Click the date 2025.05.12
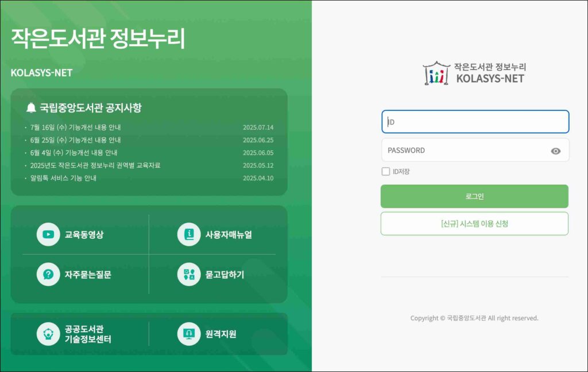The image size is (588, 372). (258, 165)
